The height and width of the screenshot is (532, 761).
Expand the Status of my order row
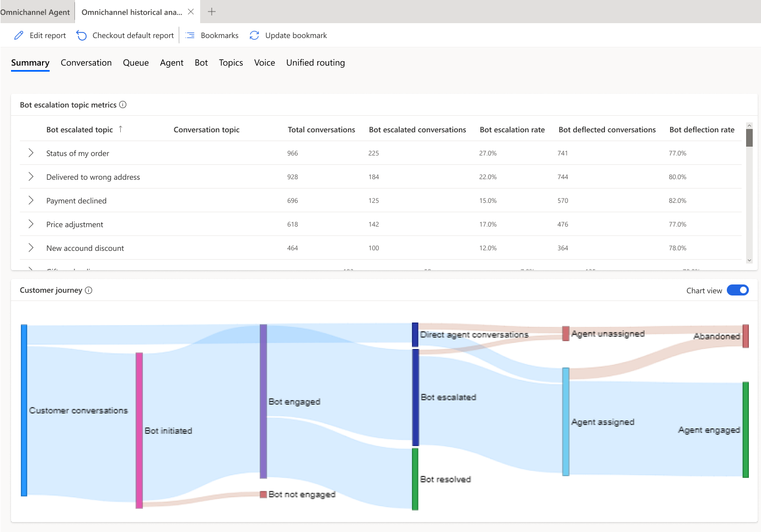click(31, 153)
